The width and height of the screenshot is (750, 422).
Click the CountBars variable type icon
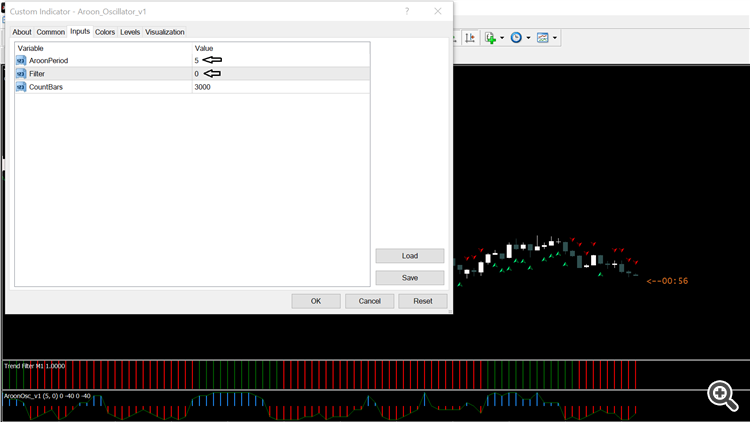(x=21, y=87)
